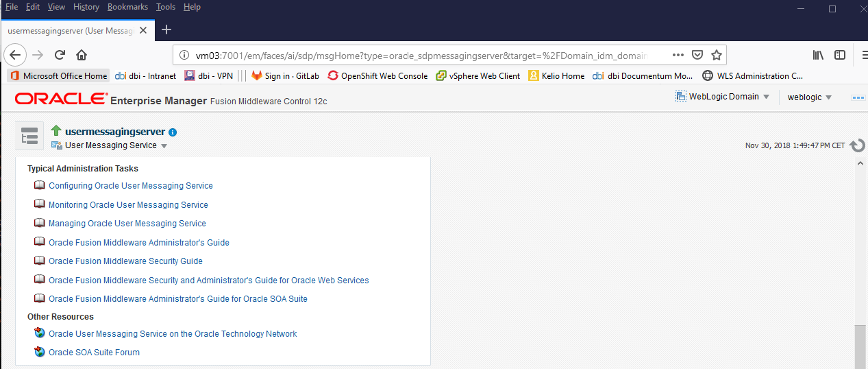Open the weblogic user dropdown
Image resolution: width=868 pixels, height=369 pixels.
(810, 97)
